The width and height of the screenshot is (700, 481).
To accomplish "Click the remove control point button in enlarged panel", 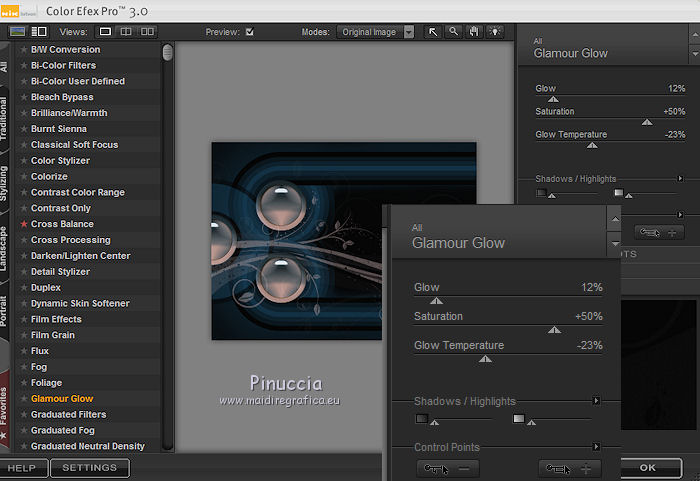I will pyautogui.click(x=448, y=469).
